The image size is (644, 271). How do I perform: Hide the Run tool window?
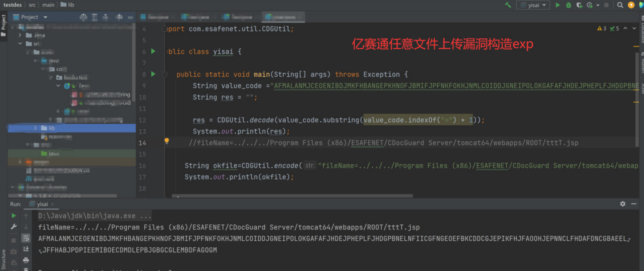point(634,204)
